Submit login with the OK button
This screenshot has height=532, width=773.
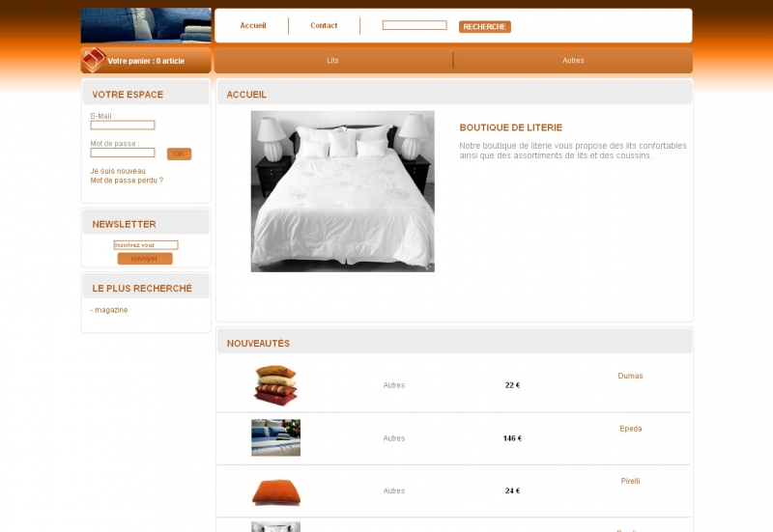179,154
